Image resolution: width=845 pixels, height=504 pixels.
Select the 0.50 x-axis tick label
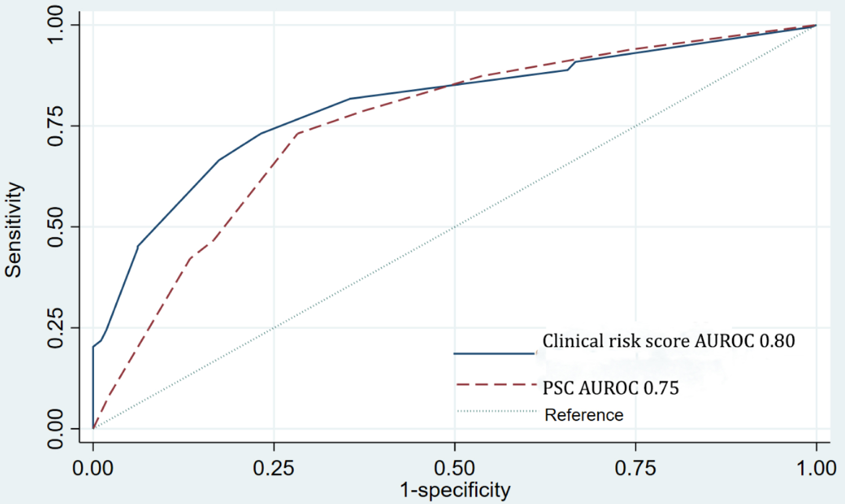coord(454,468)
